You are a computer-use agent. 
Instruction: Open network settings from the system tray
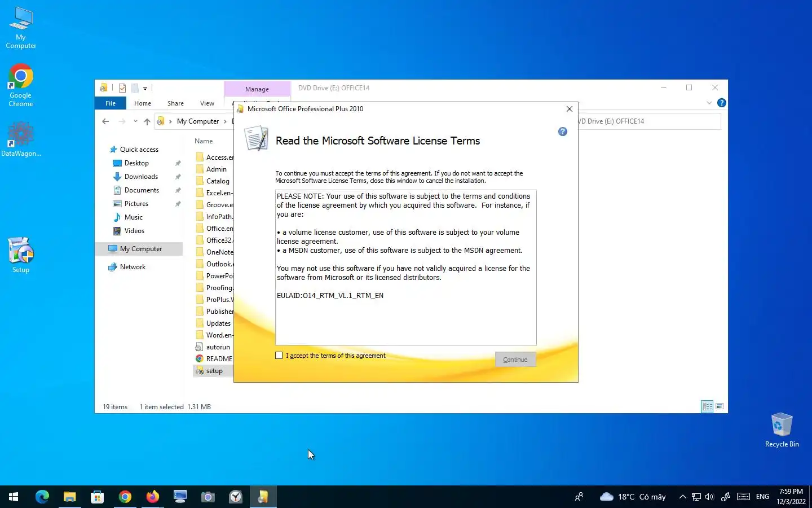click(x=696, y=497)
